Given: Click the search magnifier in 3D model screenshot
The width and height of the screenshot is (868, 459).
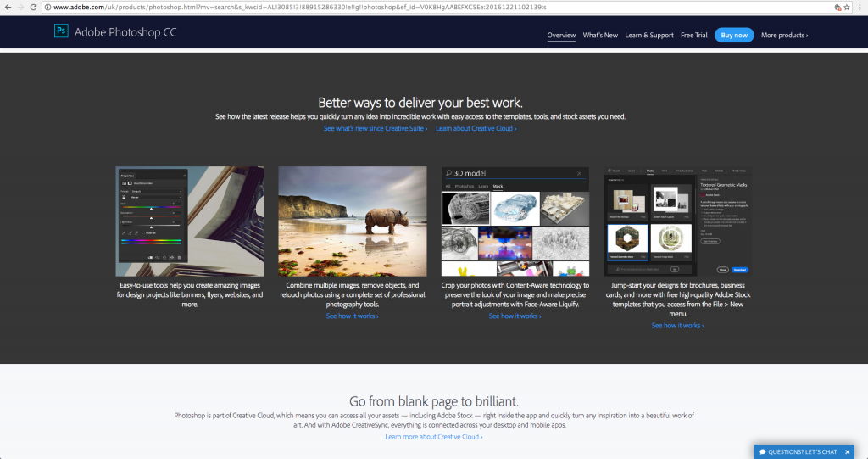Looking at the screenshot, I should pyautogui.click(x=448, y=173).
